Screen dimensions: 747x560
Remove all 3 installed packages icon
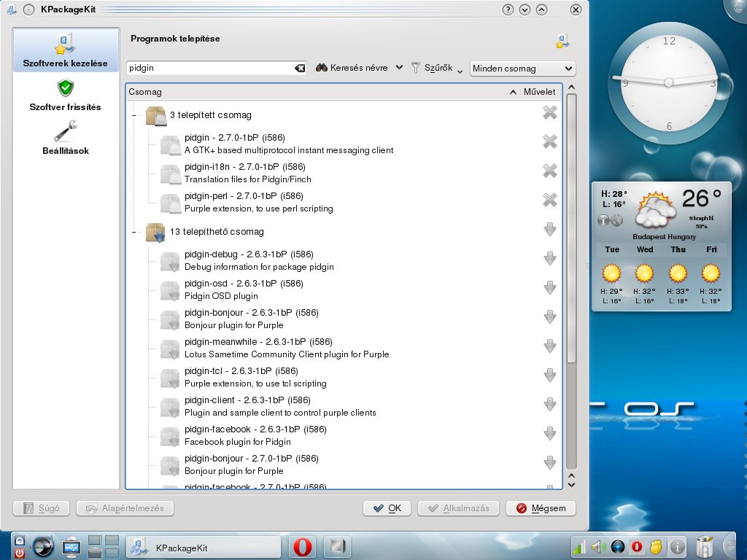point(550,113)
